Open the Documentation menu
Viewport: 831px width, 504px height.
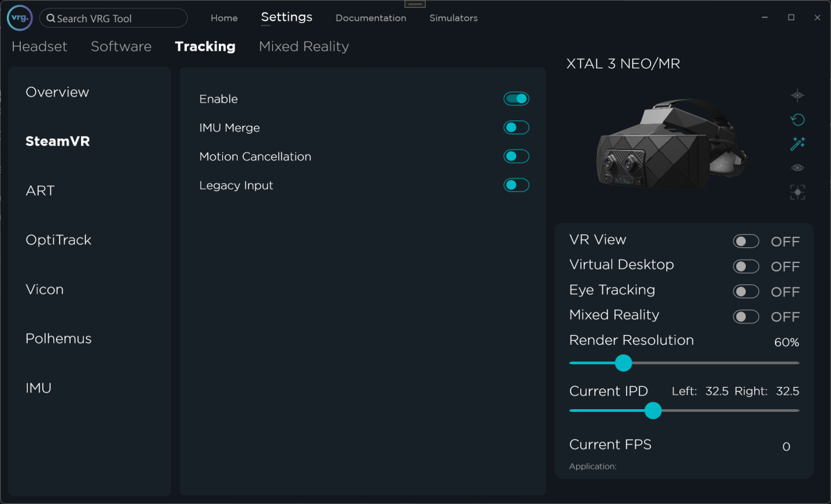[371, 18]
